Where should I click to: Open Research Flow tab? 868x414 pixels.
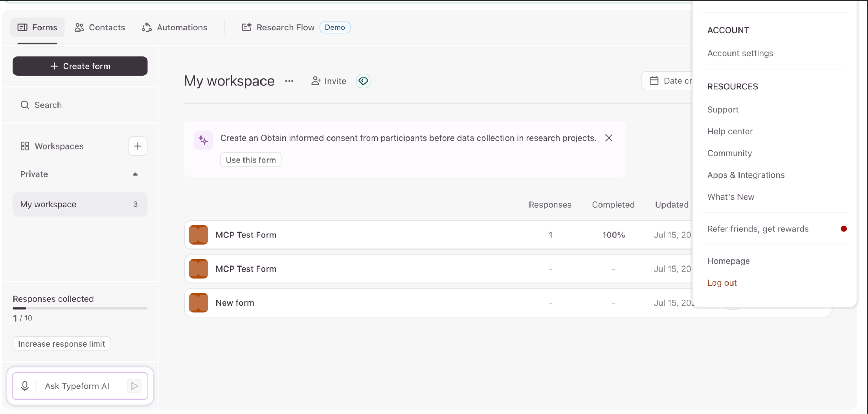[x=278, y=27]
